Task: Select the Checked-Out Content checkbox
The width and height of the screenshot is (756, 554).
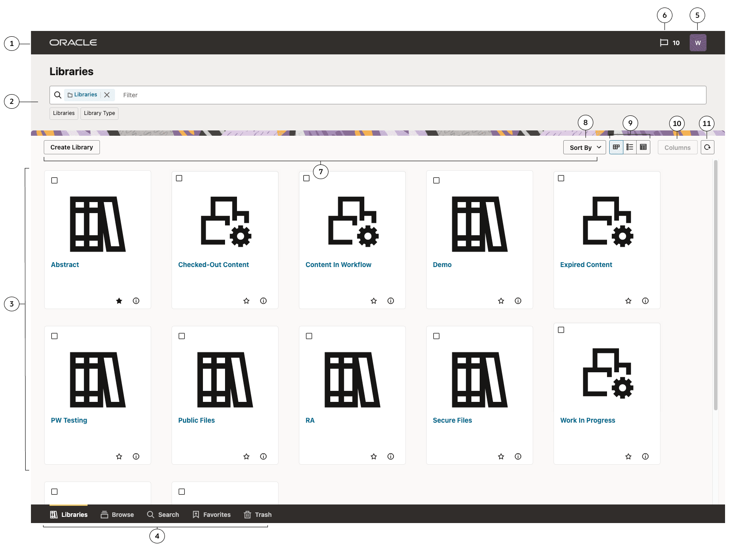Action: point(179,178)
